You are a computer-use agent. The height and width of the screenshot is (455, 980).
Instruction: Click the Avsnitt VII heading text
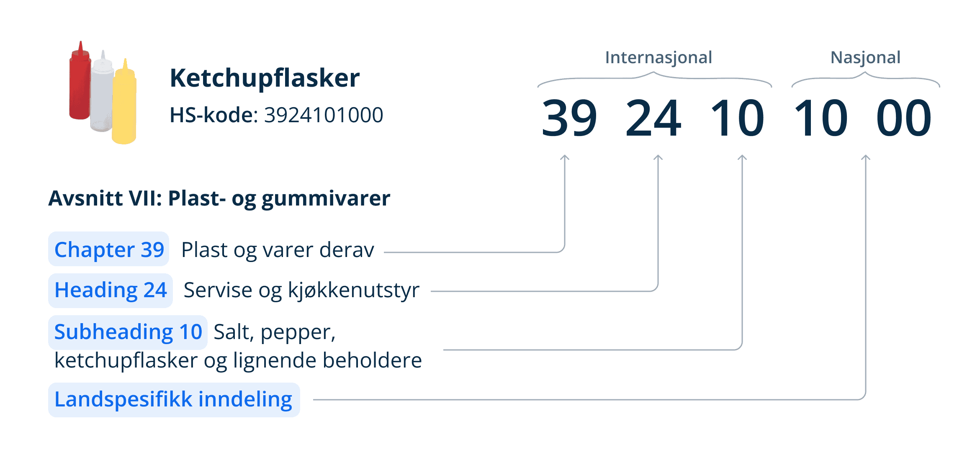[x=219, y=198]
